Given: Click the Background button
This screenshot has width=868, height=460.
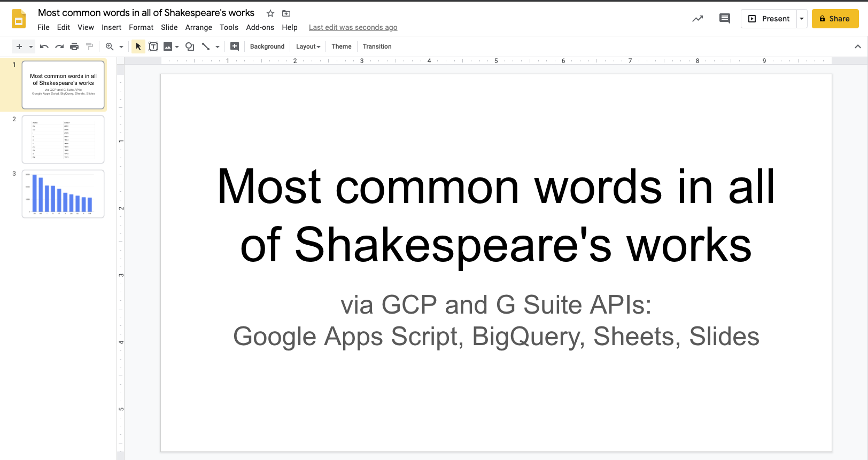Looking at the screenshot, I should (x=267, y=46).
